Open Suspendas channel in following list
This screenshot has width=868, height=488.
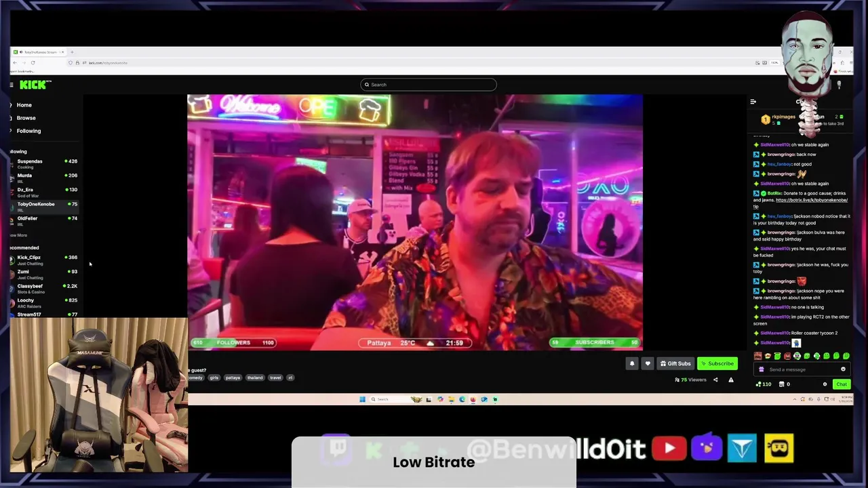click(x=43, y=163)
